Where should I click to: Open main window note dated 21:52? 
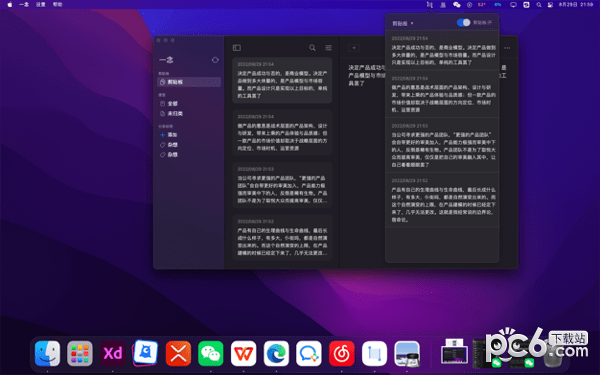coord(282,238)
